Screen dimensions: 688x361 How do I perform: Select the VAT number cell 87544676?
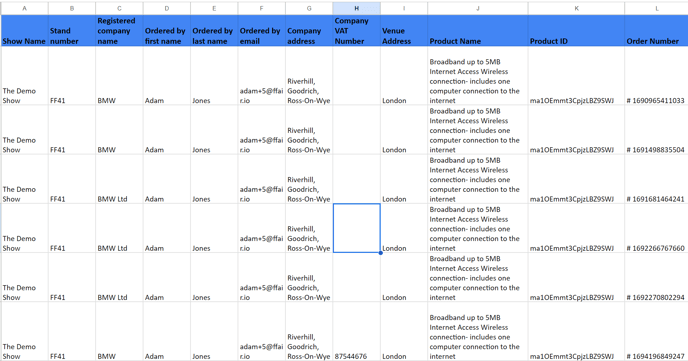pos(356,332)
